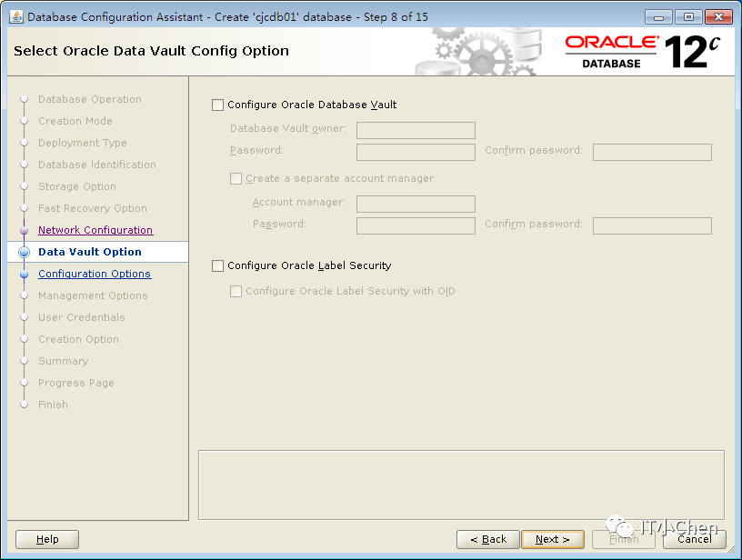Minimize the Database Configuration Assistant window

(x=658, y=17)
